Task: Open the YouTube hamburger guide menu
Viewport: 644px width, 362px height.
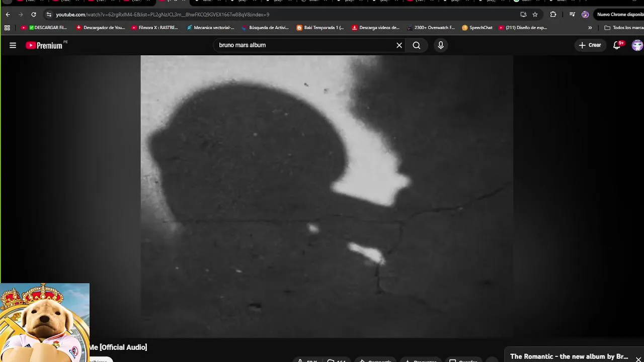Action: tap(13, 45)
